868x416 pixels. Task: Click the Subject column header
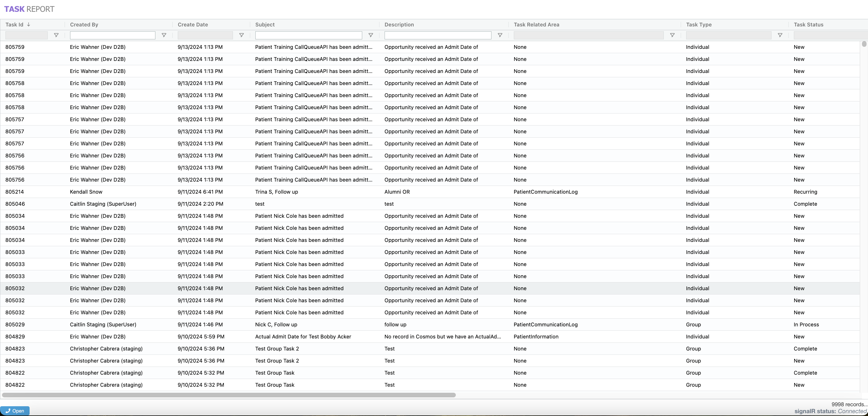[265, 25]
